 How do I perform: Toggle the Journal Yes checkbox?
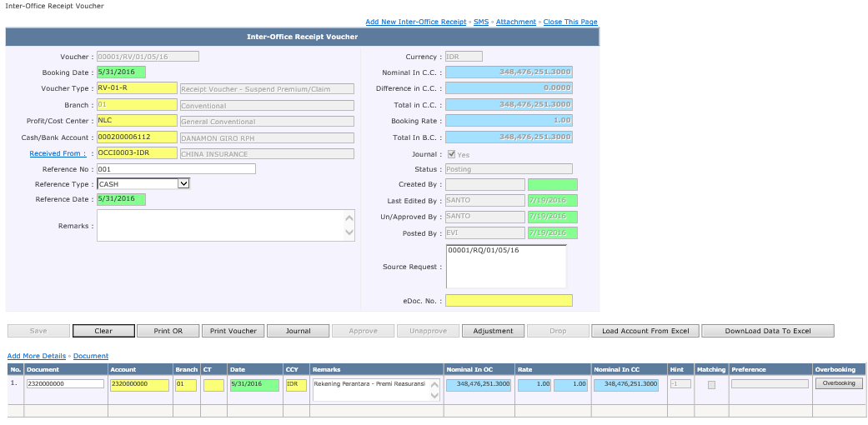coord(451,154)
